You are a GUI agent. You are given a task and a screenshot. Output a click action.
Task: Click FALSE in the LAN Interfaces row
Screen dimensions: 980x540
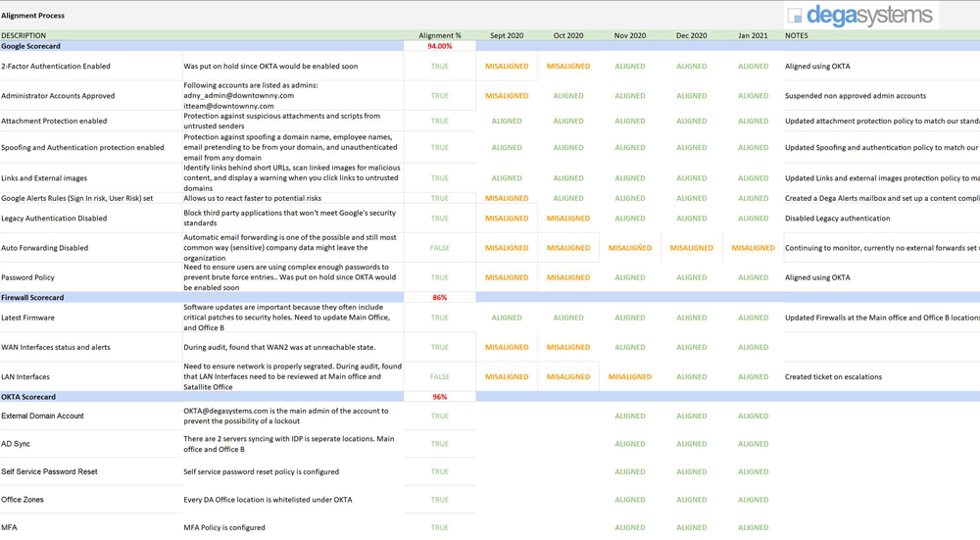(x=439, y=377)
